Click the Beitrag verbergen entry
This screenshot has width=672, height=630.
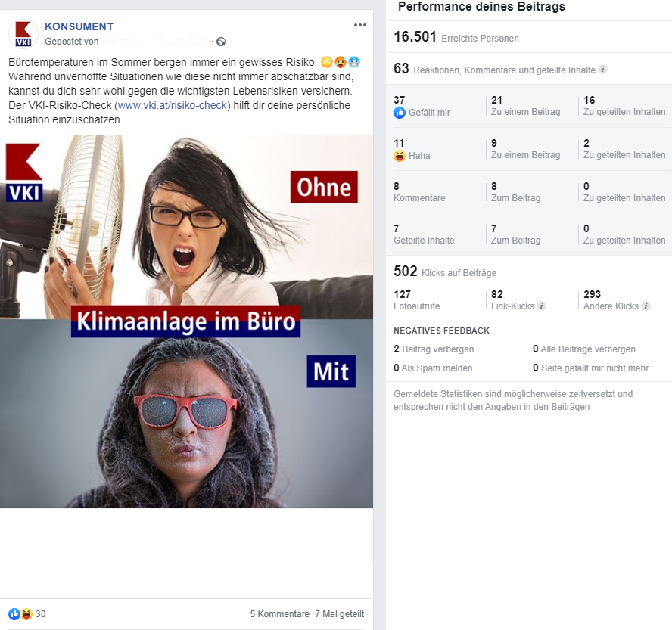[x=434, y=349]
